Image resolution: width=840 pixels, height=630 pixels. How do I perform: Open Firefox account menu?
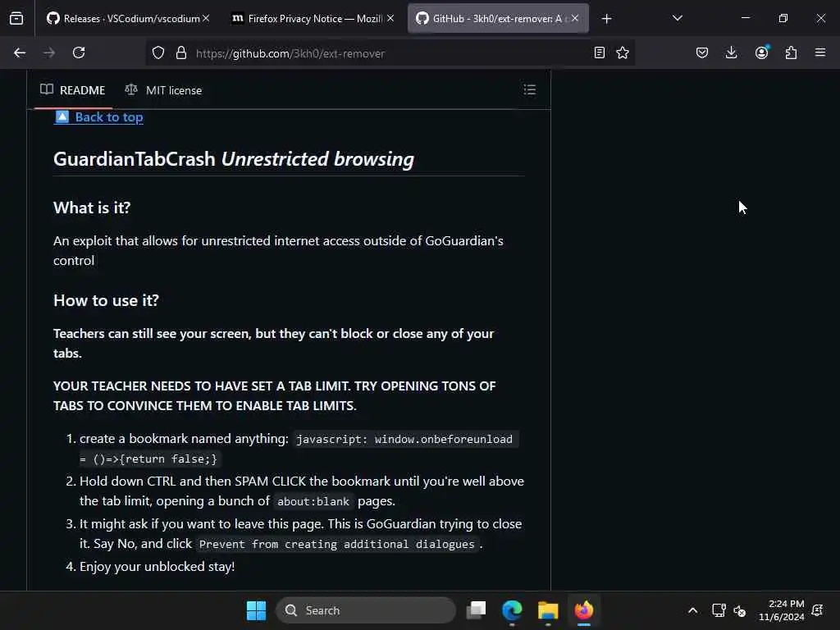tap(762, 52)
